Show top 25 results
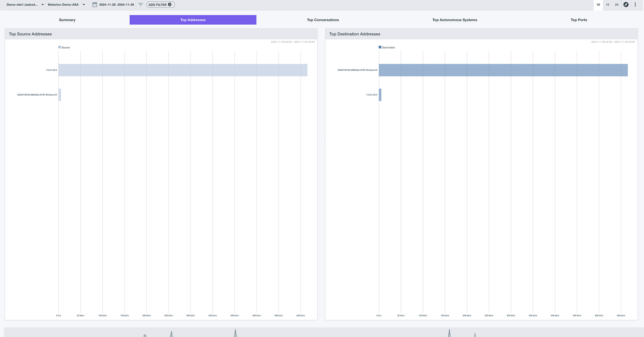The image size is (644, 337). (617, 5)
